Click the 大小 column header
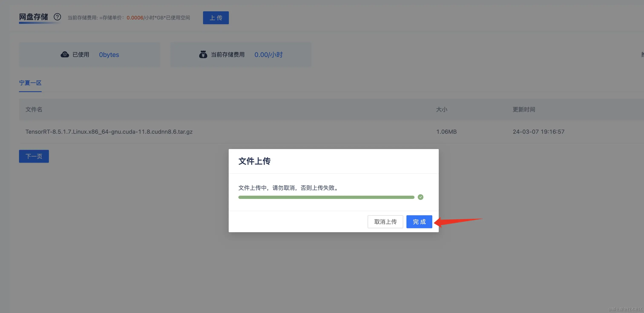Image resolution: width=644 pixels, height=313 pixels. (x=441, y=109)
